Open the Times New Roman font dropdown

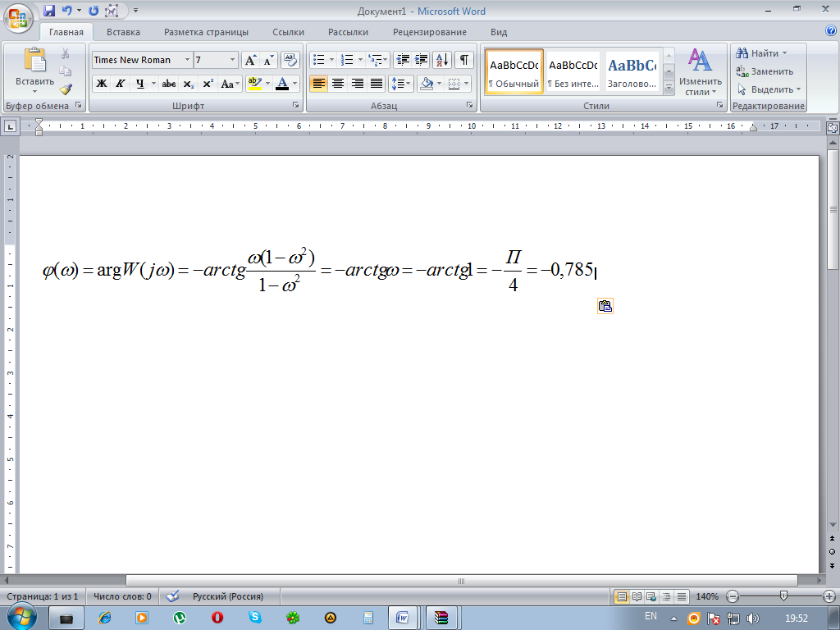click(x=187, y=60)
